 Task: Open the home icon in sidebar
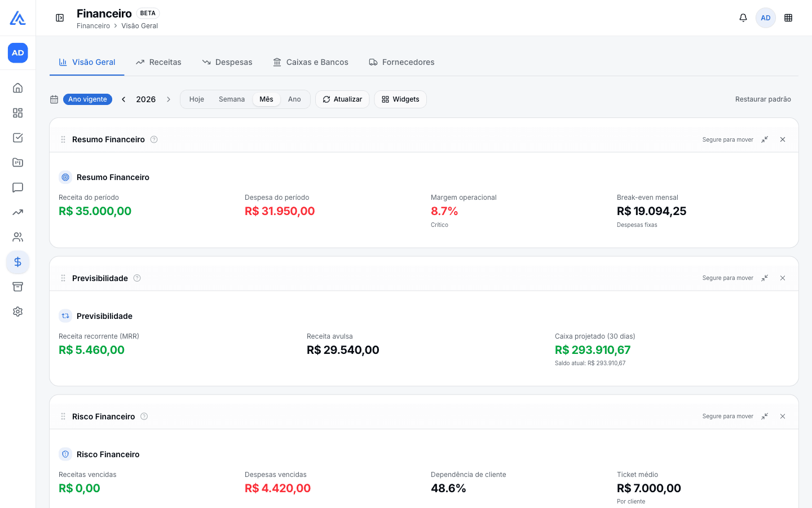point(18,88)
